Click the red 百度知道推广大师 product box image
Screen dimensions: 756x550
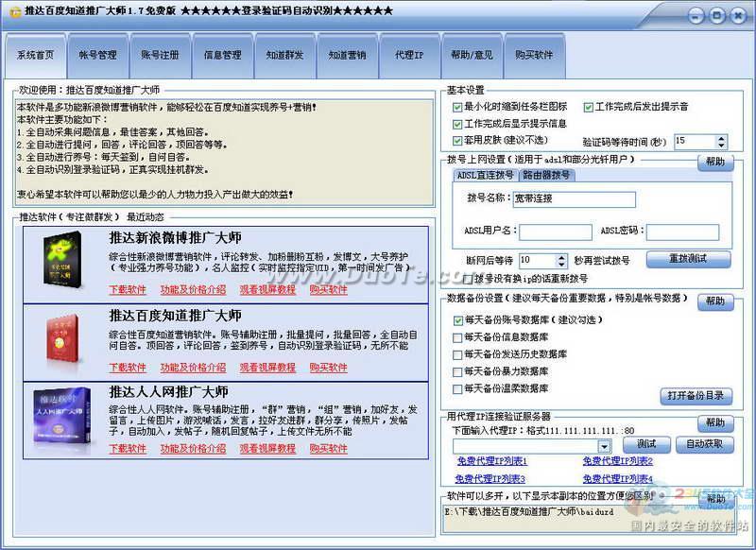pyautogui.click(x=64, y=337)
